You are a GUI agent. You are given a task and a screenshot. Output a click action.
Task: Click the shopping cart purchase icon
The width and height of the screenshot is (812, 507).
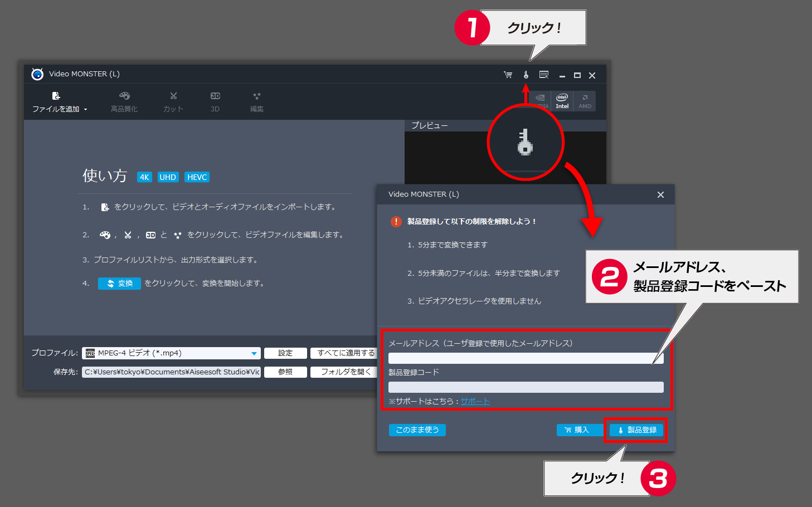click(508, 74)
